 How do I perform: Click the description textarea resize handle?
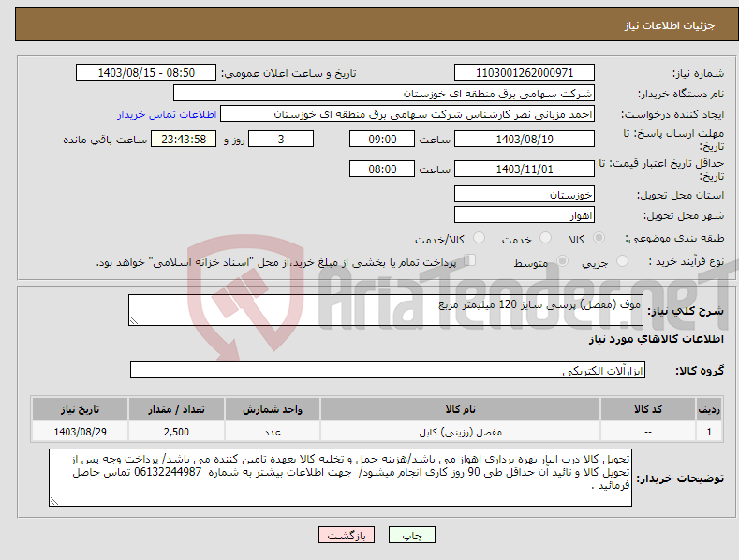(134, 320)
